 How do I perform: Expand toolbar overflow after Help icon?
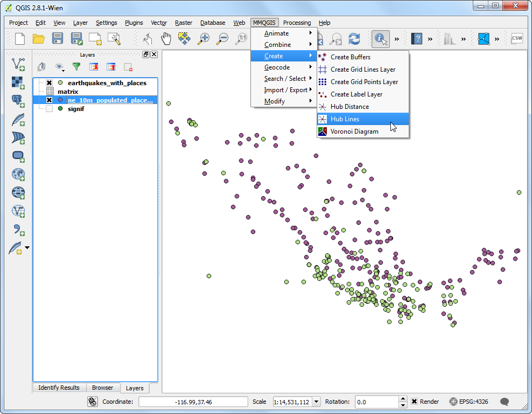pos(430,39)
